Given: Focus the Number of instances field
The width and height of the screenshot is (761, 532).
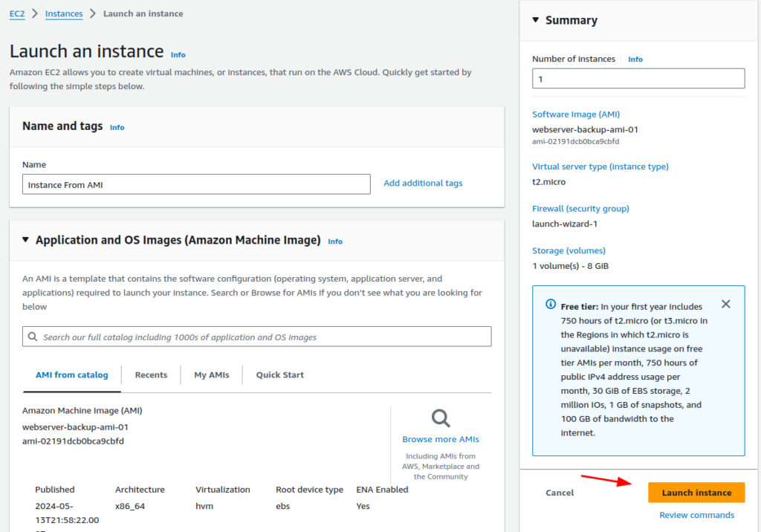Looking at the screenshot, I should pyautogui.click(x=638, y=79).
